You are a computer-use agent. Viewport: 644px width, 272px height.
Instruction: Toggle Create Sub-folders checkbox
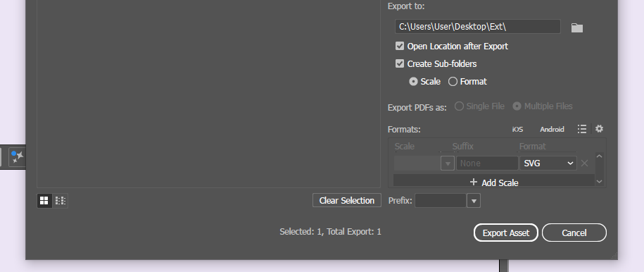[x=400, y=64]
